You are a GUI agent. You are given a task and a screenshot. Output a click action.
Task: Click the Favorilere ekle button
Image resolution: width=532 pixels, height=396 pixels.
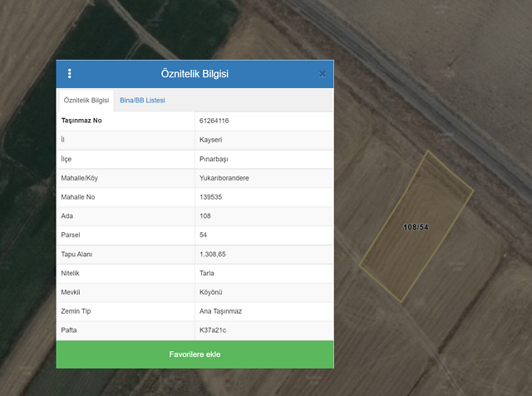point(195,354)
